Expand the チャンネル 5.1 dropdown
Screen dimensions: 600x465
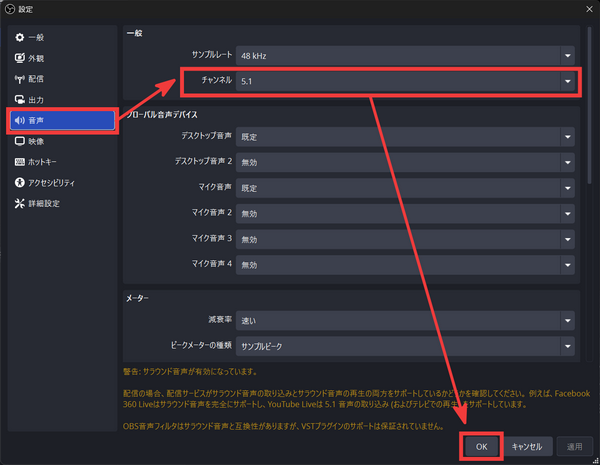[x=405, y=81]
